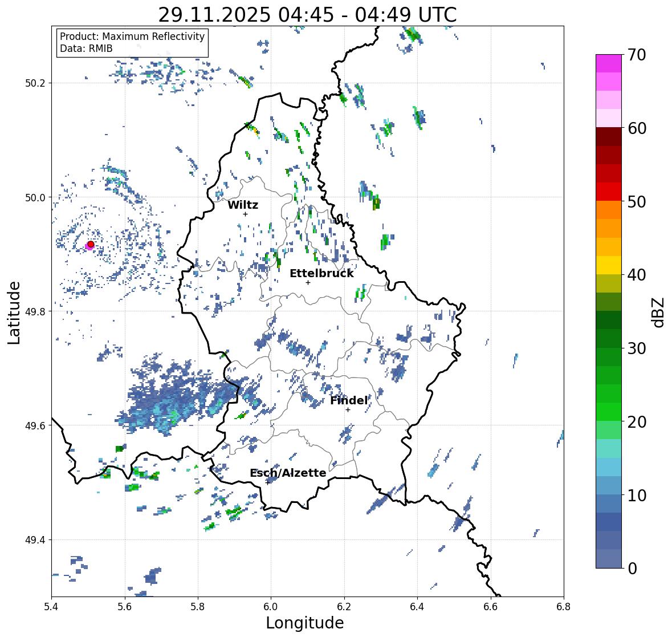Click the cross marker below Wiltz
Screen dimensions: 672x637
pos(245,214)
